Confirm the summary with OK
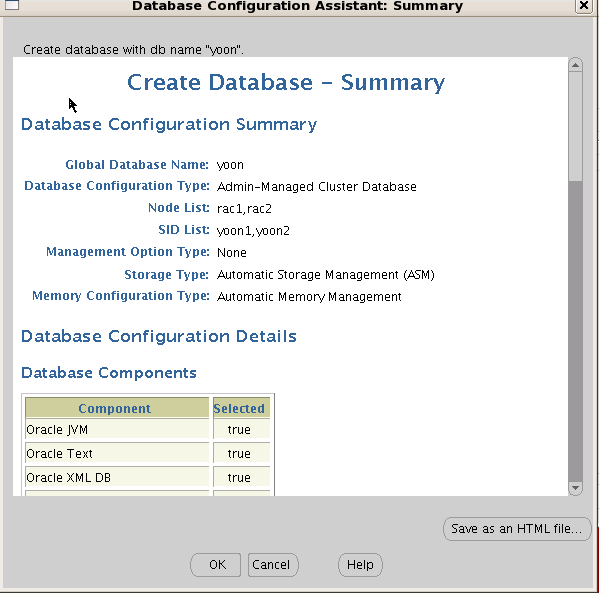This screenshot has width=599, height=593. [215, 565]
